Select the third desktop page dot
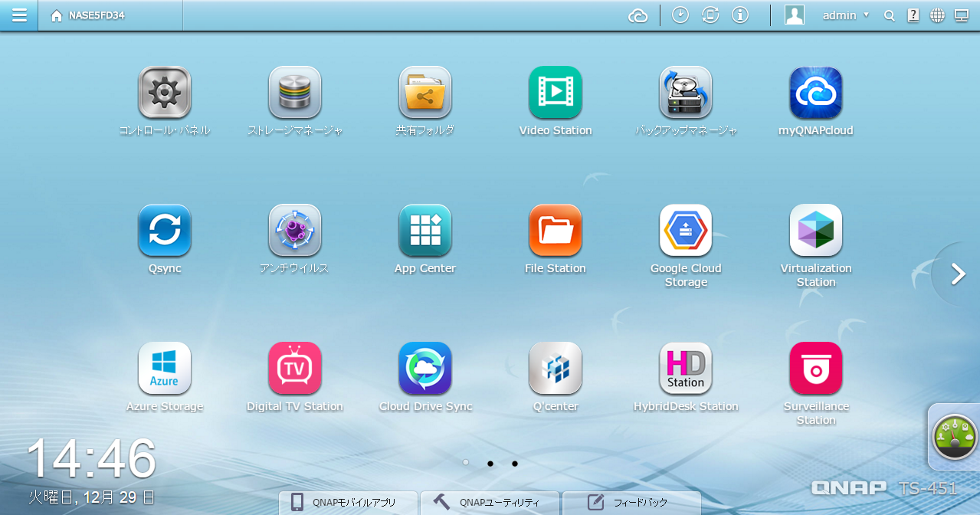 tap(515, 463)
